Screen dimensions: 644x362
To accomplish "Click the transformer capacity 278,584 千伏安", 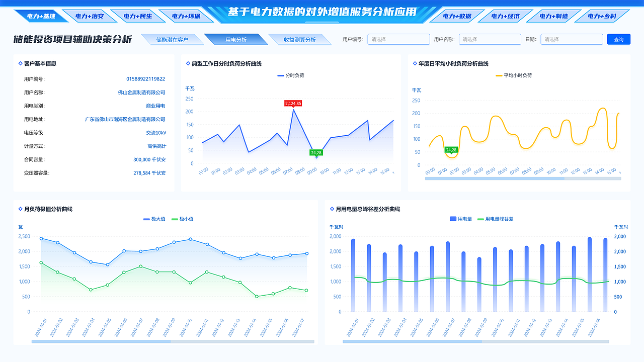I will (x=149, y=173).
